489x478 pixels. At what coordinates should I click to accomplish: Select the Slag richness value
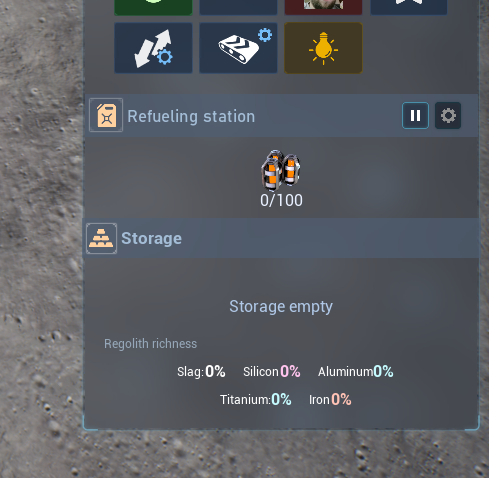pos(215,371)
